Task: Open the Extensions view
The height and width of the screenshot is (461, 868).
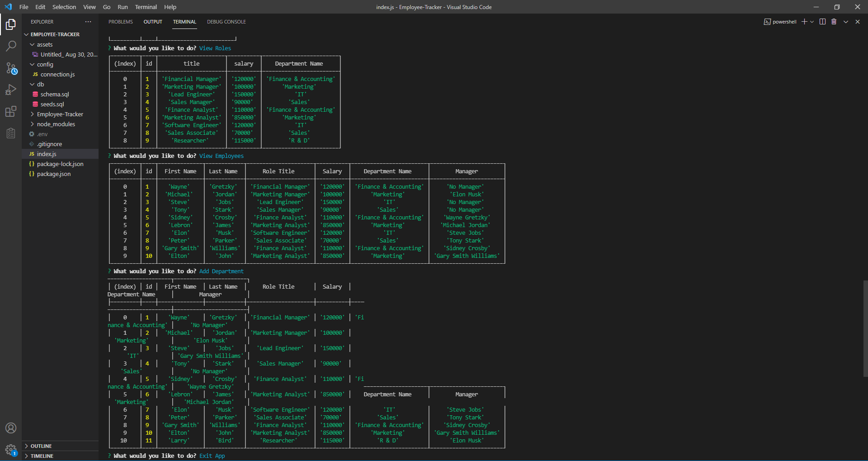Action: coord(11,111)
